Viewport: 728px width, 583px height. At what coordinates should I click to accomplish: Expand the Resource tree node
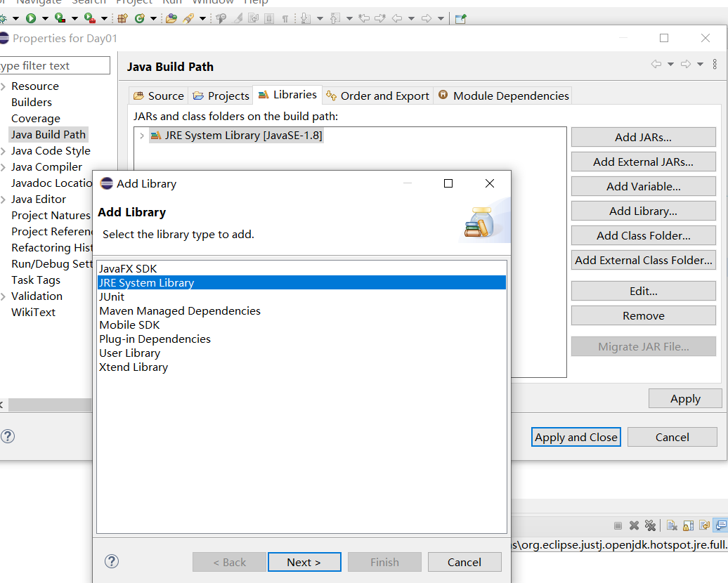point(4,86)
